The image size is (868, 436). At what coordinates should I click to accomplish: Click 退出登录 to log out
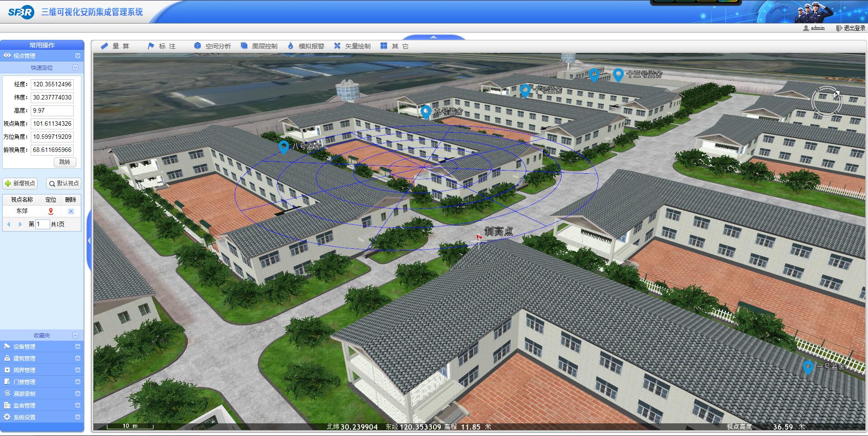pos(851,28)
